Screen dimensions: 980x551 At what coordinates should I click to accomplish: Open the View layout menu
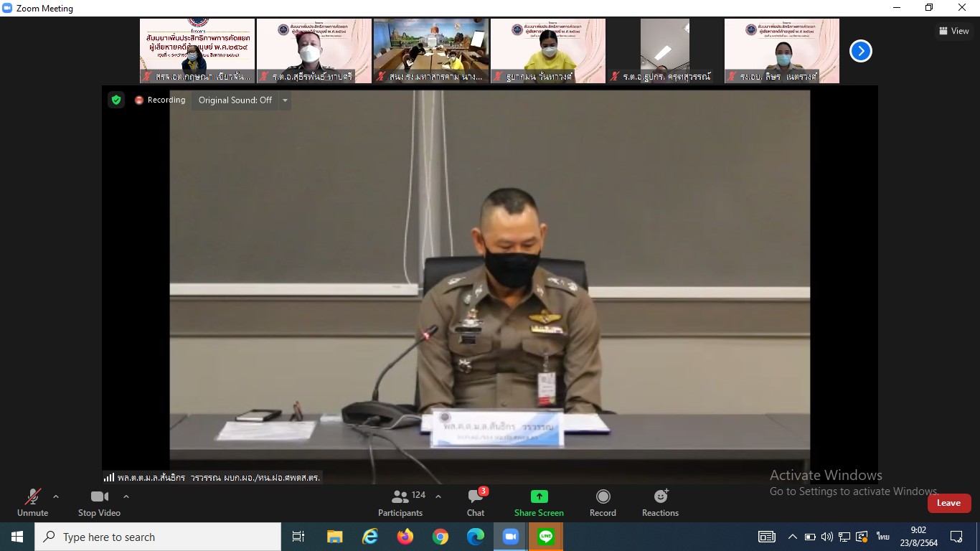point(953,31)
